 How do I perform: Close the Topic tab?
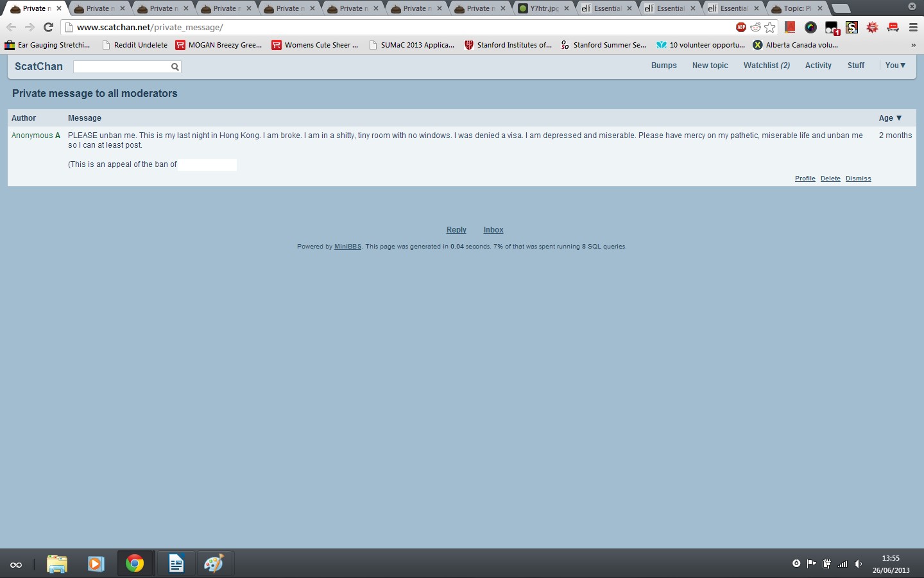[820, 8]
